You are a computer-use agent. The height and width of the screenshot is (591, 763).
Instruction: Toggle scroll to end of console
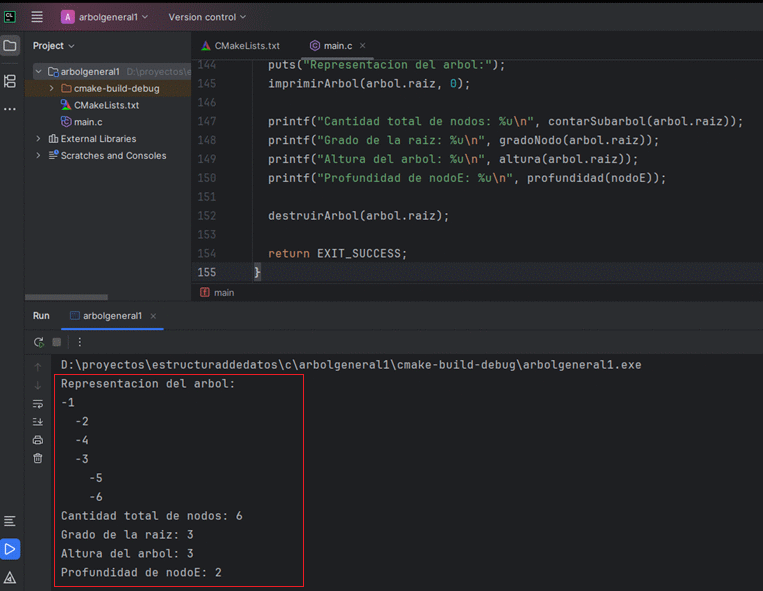38,421
